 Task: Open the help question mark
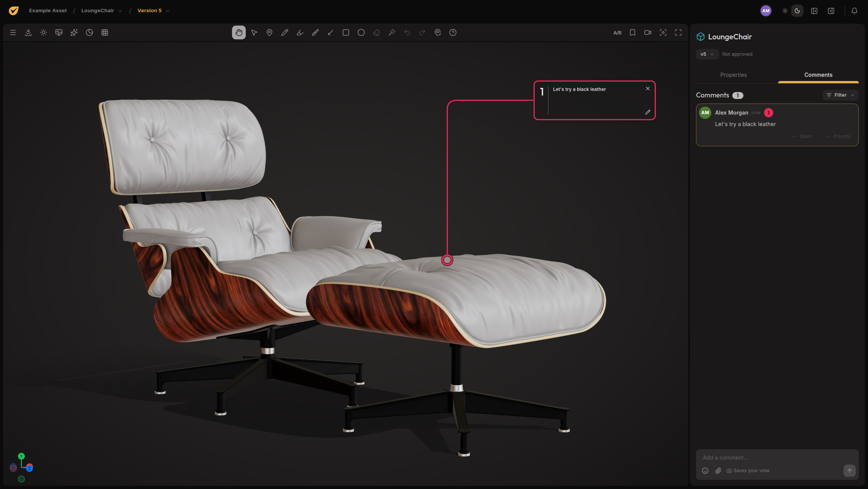click(453, 32)
